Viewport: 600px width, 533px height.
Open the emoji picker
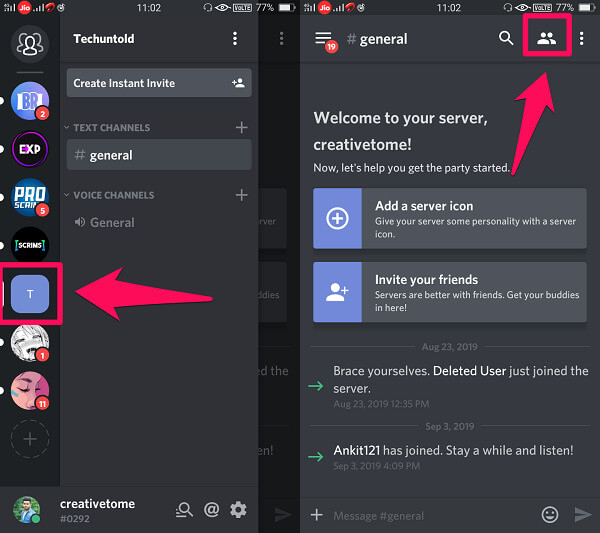[x=550, y=515]
